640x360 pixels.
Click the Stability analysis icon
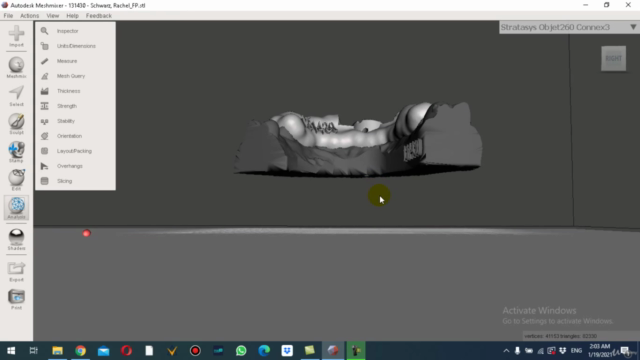(x=44, y=121)
